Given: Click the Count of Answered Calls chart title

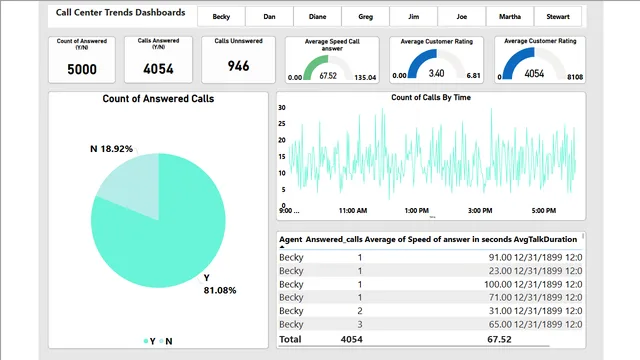Looking at the screenshot, I should click(158, 99).
